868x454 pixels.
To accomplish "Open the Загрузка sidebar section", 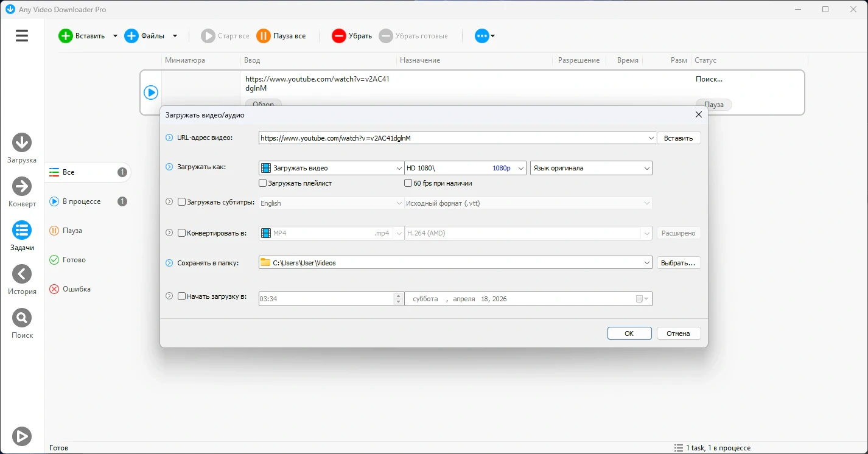I will 22,148.
